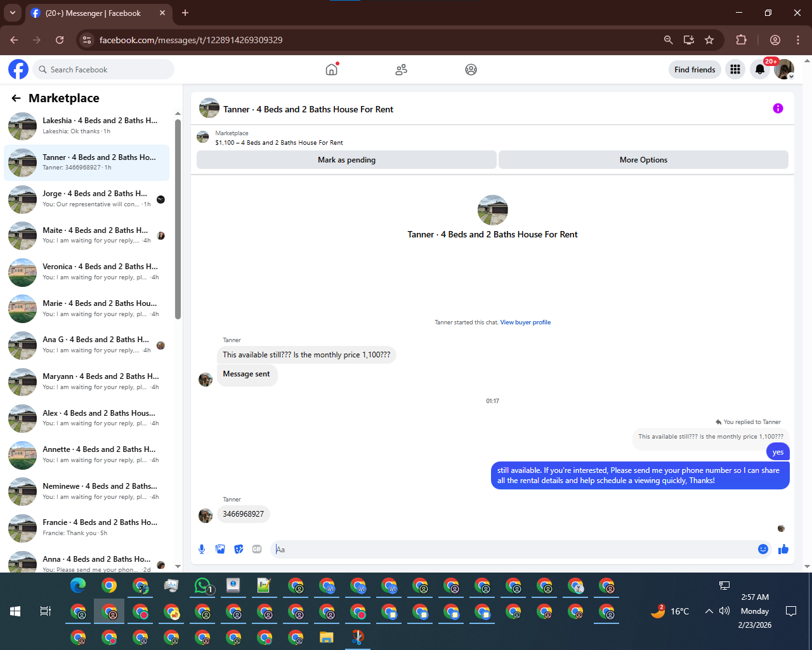Send a thumbs-up like
812x650 pixels.
[783, 549]
